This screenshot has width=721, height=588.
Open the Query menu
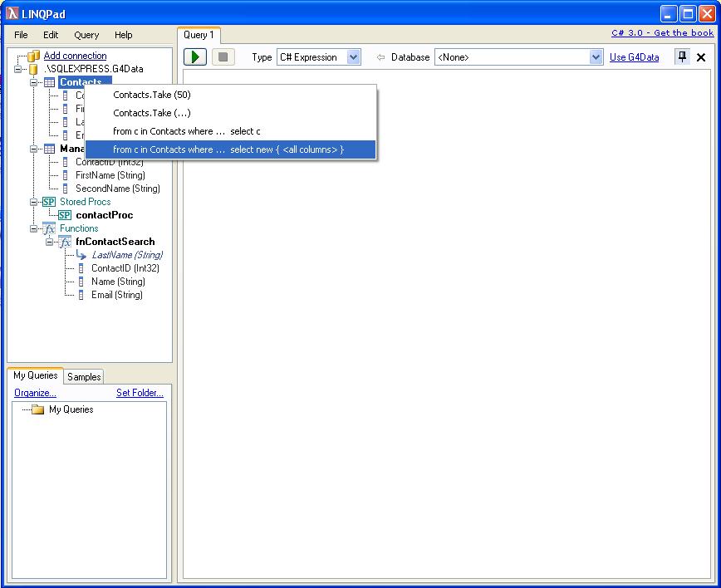pyautogui.click(x=86, y=35)
